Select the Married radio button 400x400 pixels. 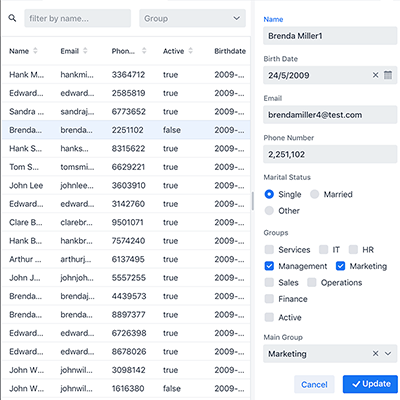pyautogui.click(x=314, y=194)
